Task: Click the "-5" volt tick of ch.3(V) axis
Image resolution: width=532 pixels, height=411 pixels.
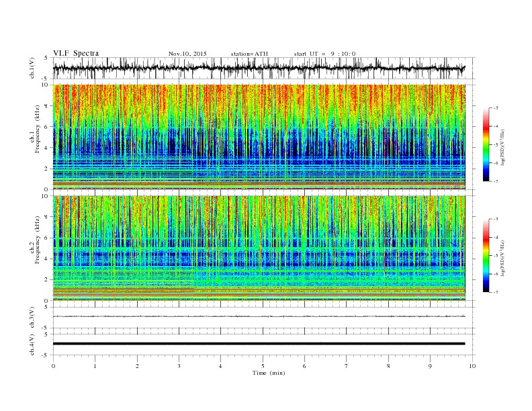Action: (x=46, y=328)
